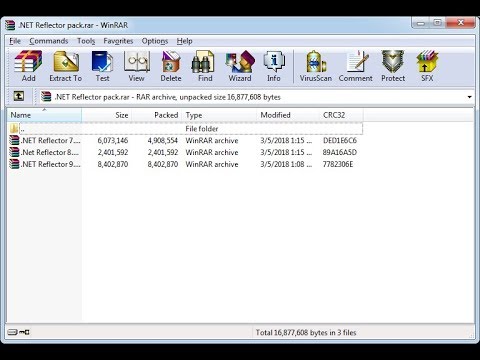Image resolution: width=480 pixels, height=360 pixels.
Task: Click the Delete toolbar icon
Action: point(171,66)
